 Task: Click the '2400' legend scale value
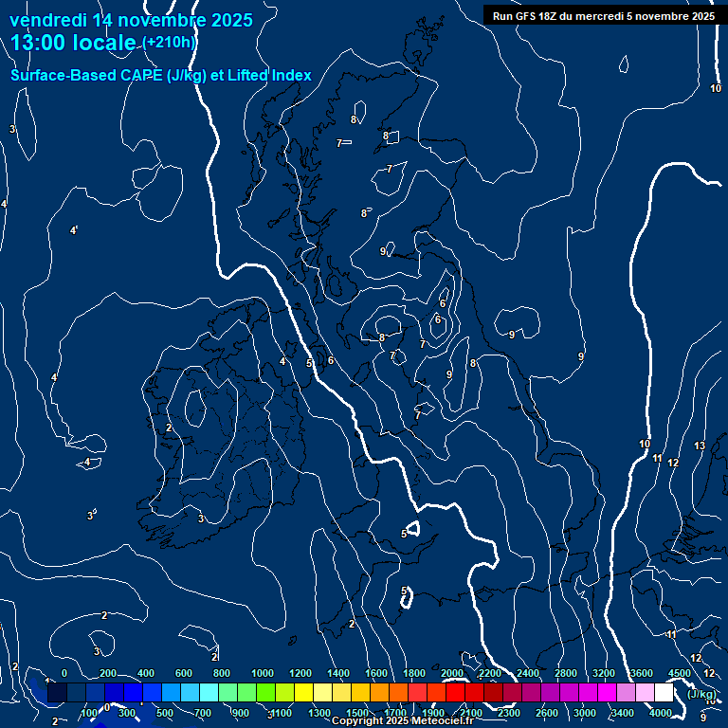click(x=528, y=673)
